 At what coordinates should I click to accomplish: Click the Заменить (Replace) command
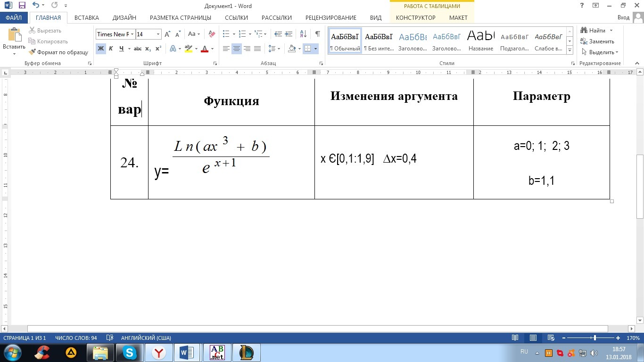pyautogui.click(x=599, y=41)
